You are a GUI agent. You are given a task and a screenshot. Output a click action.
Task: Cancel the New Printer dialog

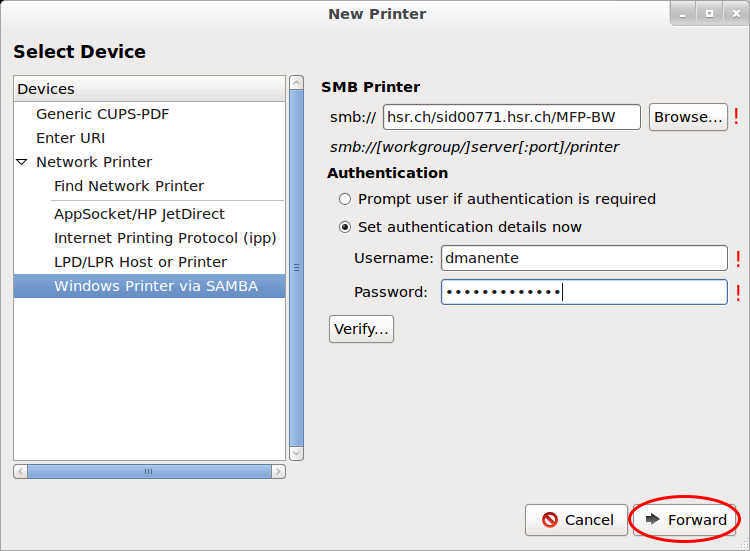point(576,520)
